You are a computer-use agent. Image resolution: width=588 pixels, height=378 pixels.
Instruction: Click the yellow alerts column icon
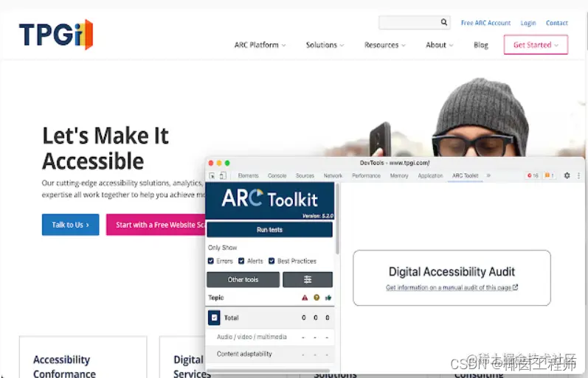[x=317, y=298]
